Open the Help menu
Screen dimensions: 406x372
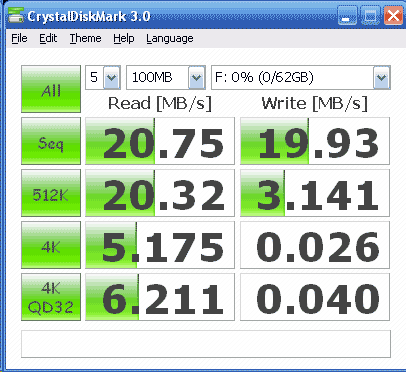click(124, 38)
